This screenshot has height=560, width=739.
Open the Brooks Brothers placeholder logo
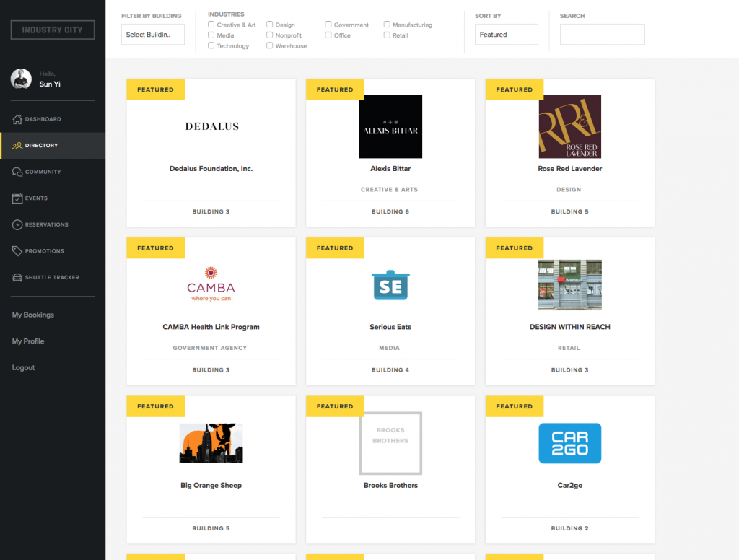(x=390, y=443)
